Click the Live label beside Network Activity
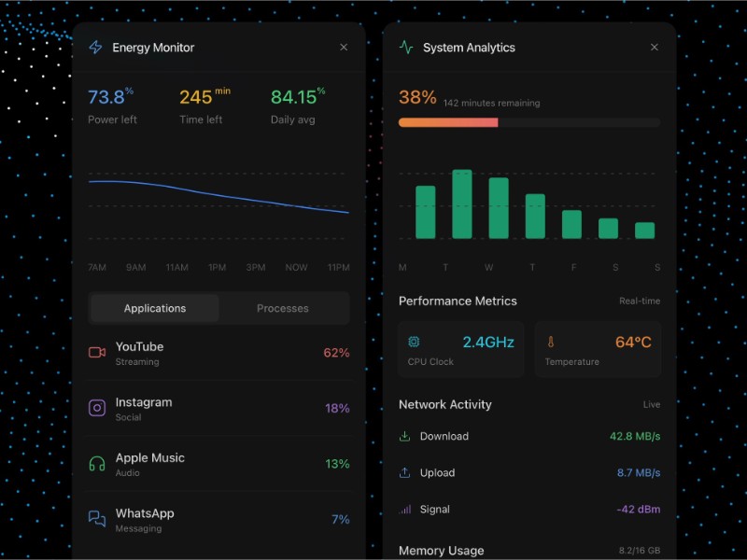Viewport: 747px width, 560px height. pyautogui.click(x=652, y=405)
